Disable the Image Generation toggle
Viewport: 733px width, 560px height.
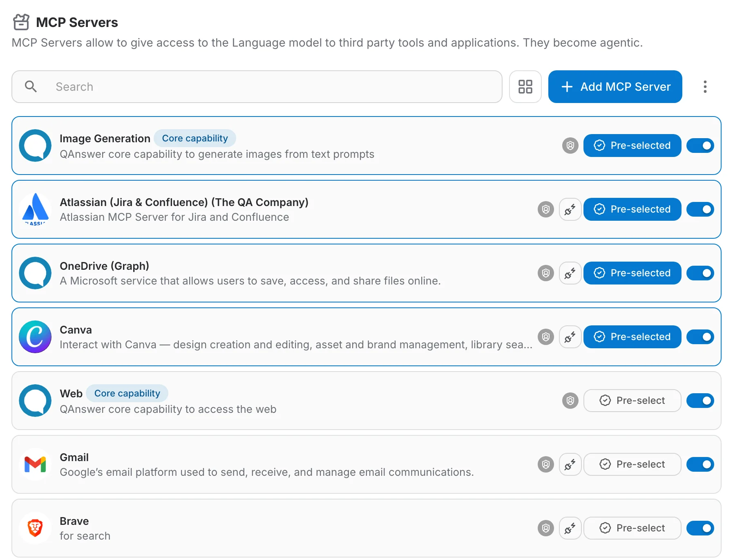[700, 146]
